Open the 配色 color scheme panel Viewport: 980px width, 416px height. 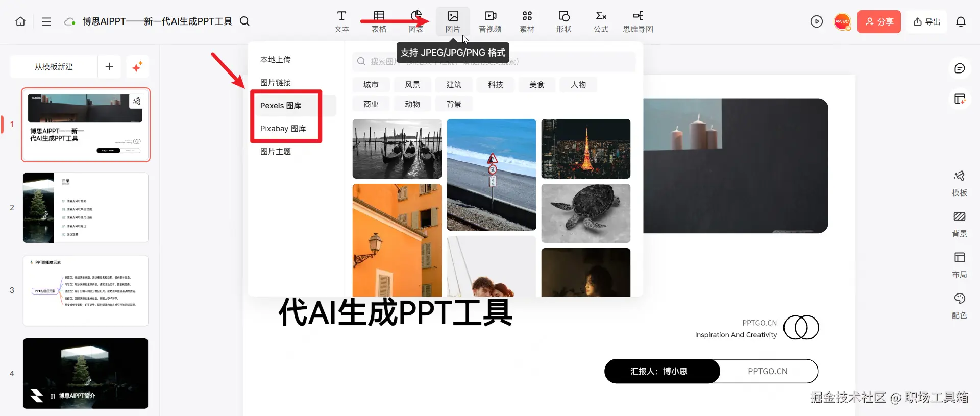(x=960, y=306)
